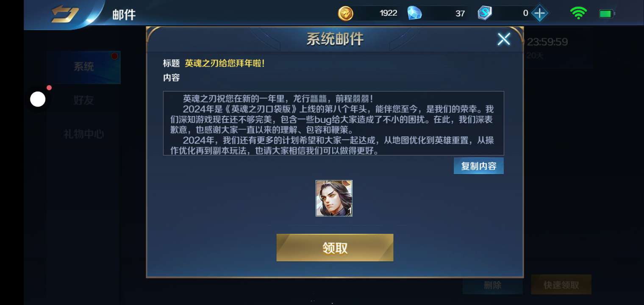Claim the reward with the 领取 button
Viewport: 644px width, 305px height.
coord(335,248)
